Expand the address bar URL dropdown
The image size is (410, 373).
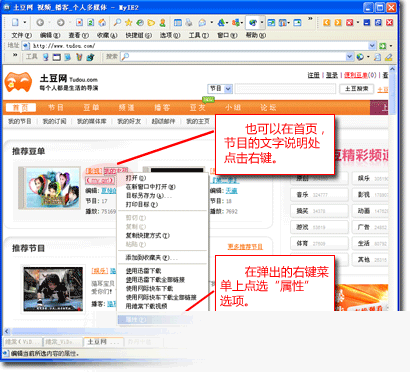point(372,46)
